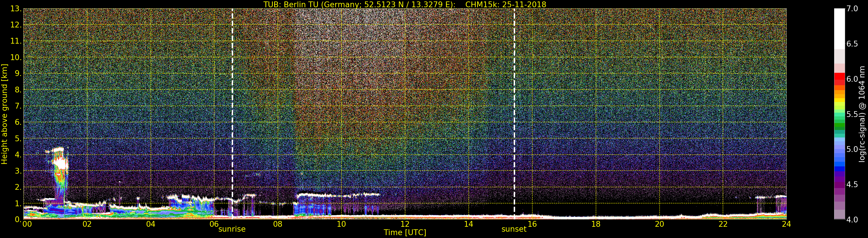Click the 'Height above ground [km]' axis label
The image size is (868, 238).
pos(4,114)
